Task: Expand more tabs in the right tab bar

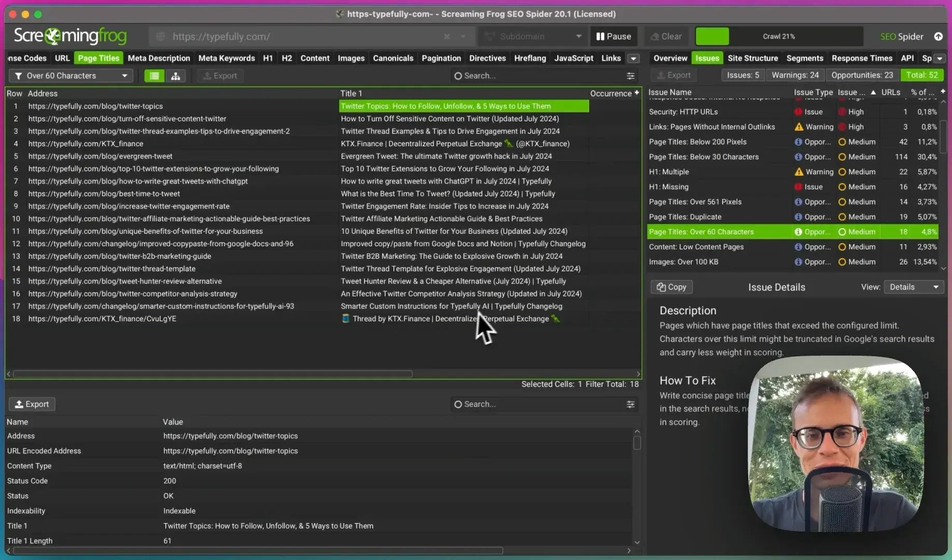Action: pyautogui.click(x=940, y=59)
